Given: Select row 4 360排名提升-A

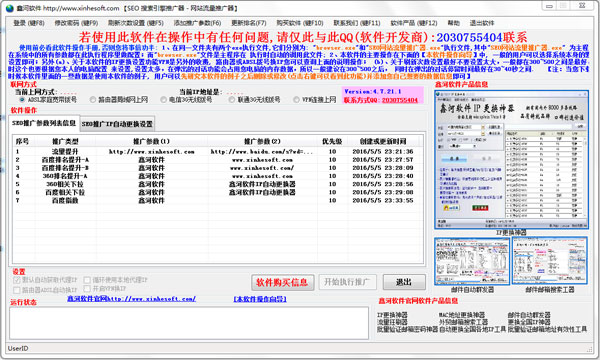Looking at the screenshot, I should tap(218, 176).
